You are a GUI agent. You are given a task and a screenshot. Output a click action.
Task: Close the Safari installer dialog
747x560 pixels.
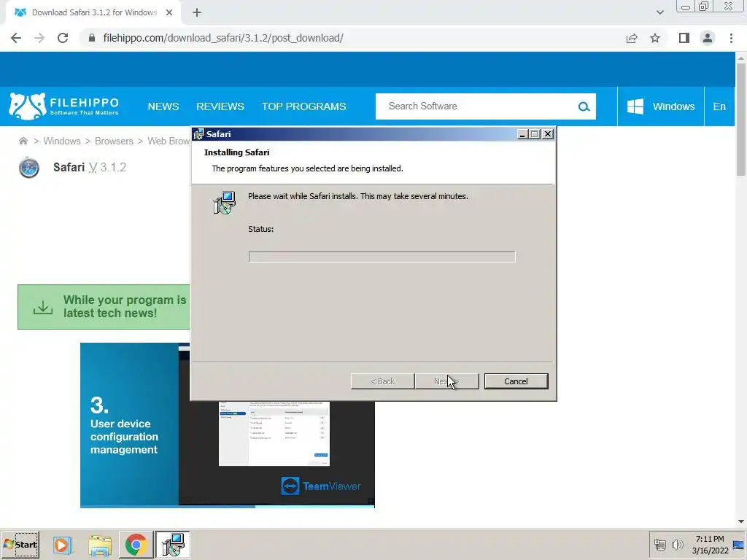548,134
